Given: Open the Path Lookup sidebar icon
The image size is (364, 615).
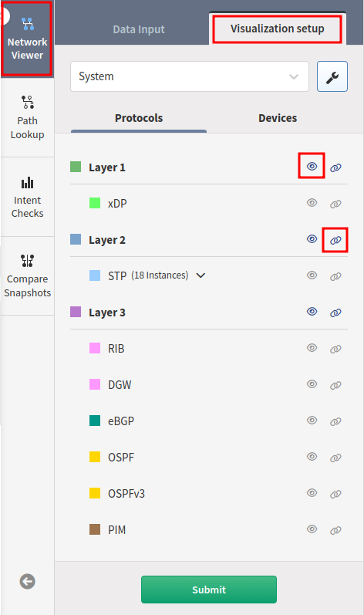Looking at the screenshot, I should click(x=27, y=117).
